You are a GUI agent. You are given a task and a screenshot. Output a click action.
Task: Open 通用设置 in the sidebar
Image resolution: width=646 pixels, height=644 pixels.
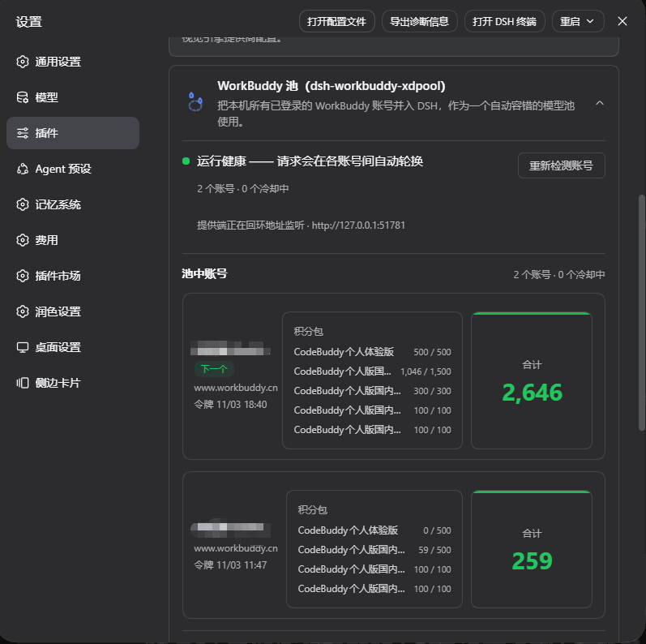[x=73, y=62]
